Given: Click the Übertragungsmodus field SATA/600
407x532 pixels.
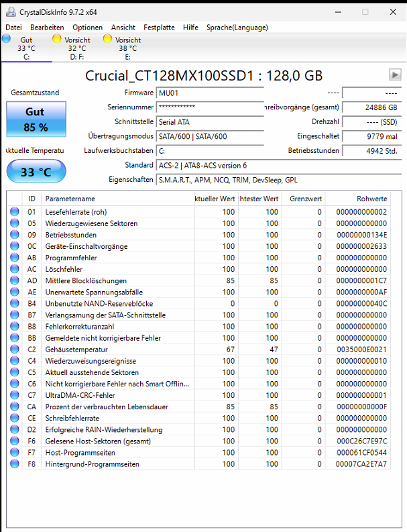Looking at the screenshot, I should pos(210,136).
